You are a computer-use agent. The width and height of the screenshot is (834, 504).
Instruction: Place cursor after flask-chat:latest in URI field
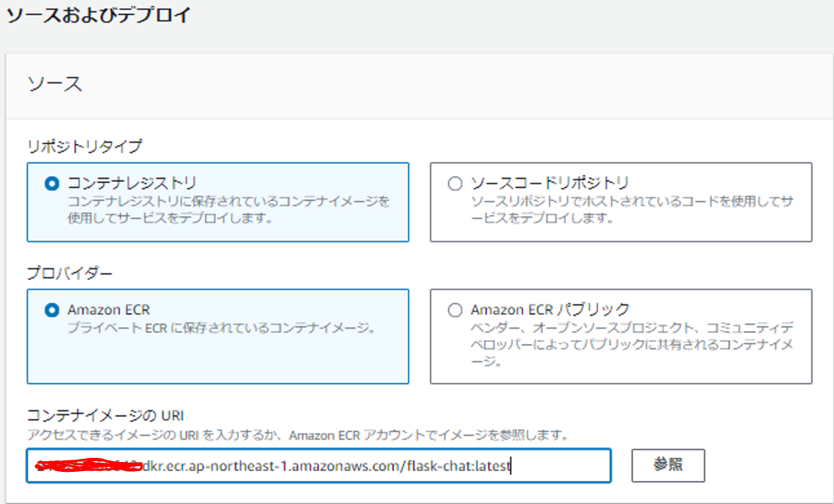pyautogui.click(x=512, y=466)
